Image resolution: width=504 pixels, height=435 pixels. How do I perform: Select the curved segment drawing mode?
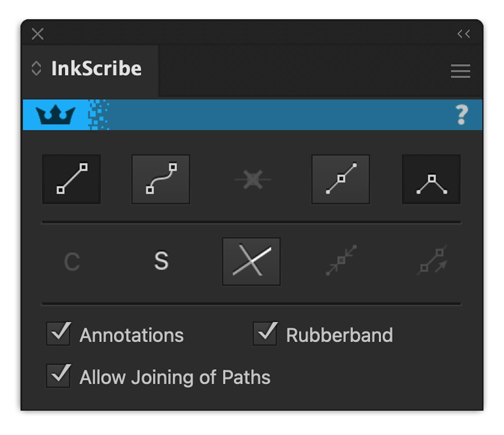click(161, 179)
